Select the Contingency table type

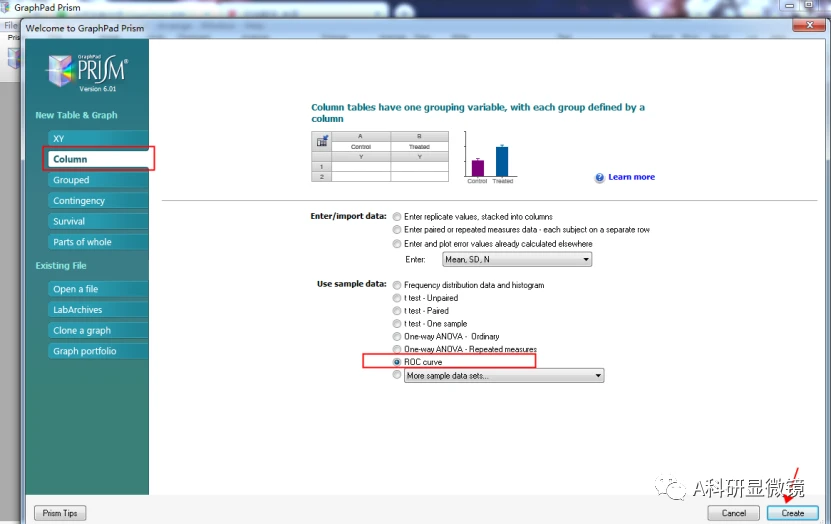coord(98,200)
